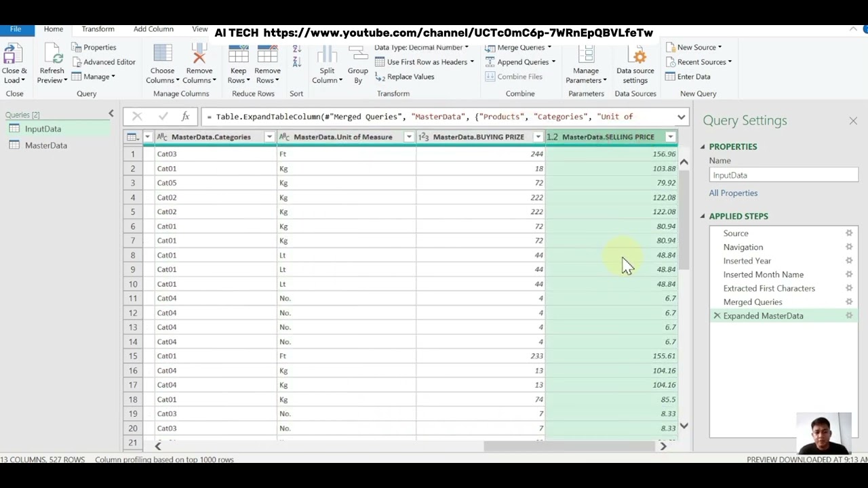Delete the Expanded MasterData step

click(717, 316)
